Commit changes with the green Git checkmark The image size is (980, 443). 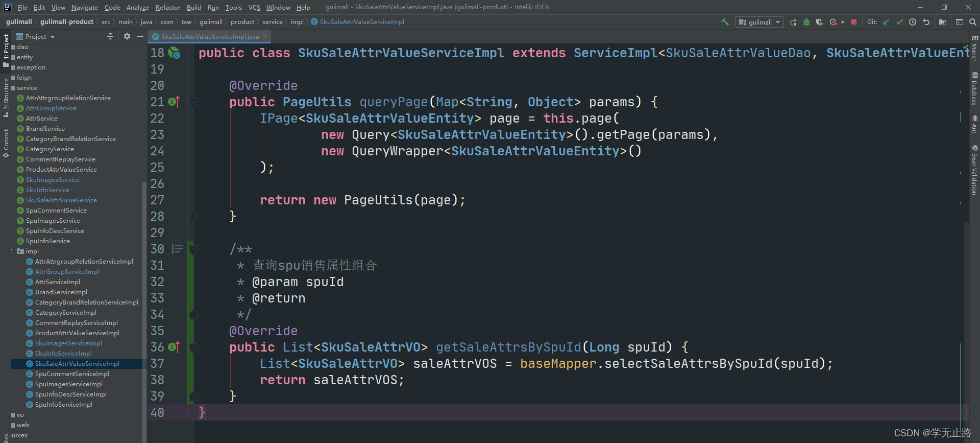[899, 22]
